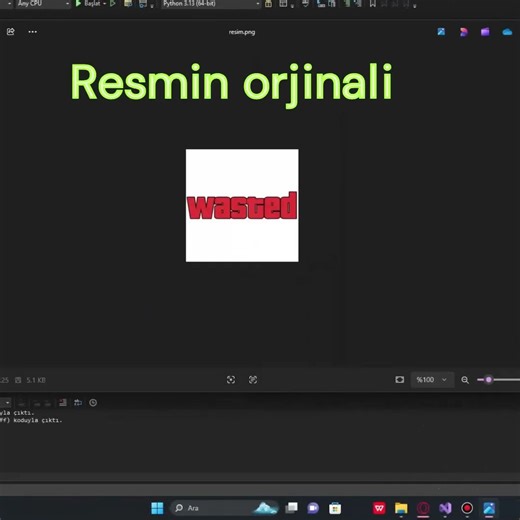
Task: Click the zoom out magnifier icon
Action: coord(465,380)
